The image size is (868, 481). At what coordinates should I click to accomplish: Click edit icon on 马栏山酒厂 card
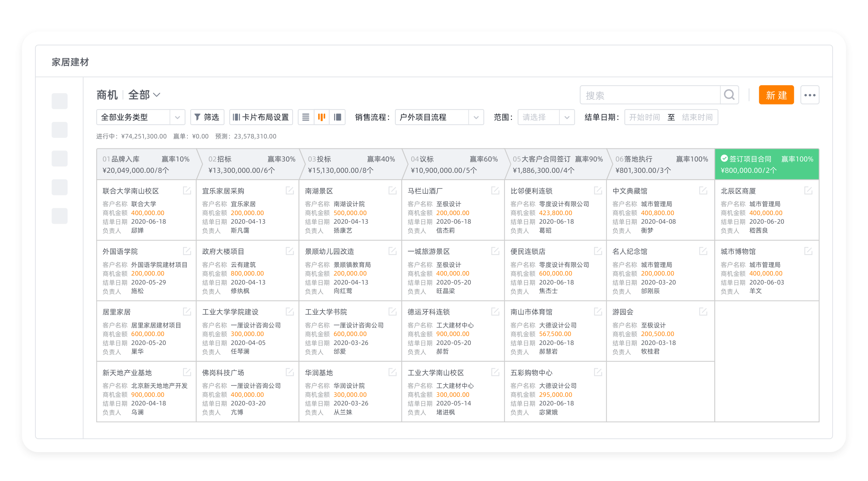(x=495, y=190)
